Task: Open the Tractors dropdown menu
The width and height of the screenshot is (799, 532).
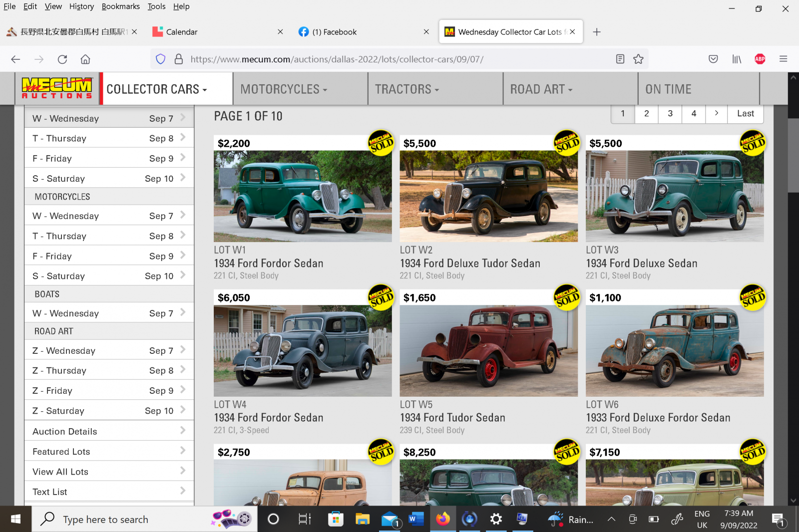Action: [x=406, y=89]
